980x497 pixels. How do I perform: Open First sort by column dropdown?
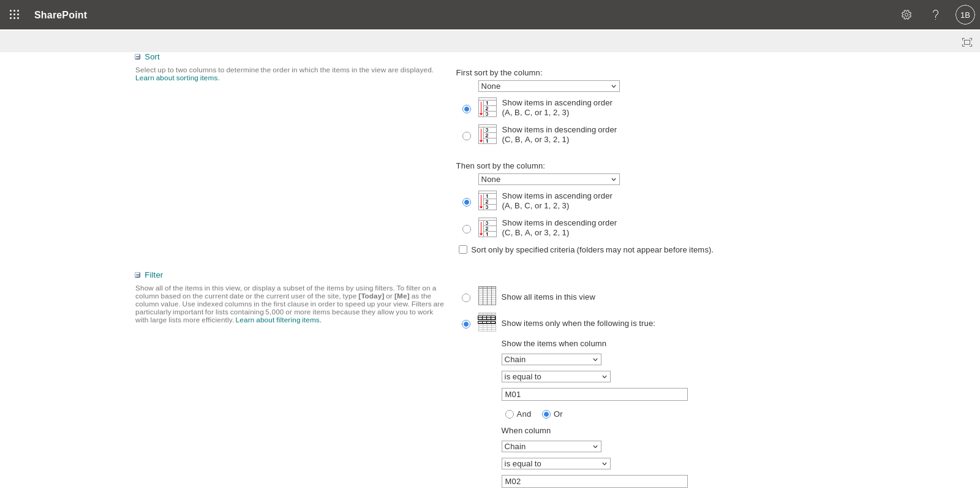[x=549, y=86]
